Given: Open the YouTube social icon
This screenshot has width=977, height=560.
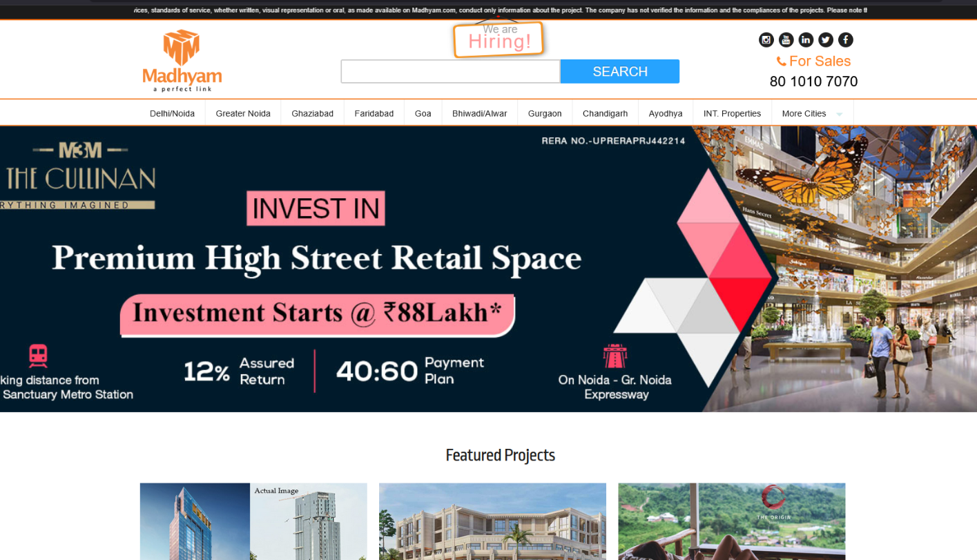Looking at the screenshot, I should (786, 40).
